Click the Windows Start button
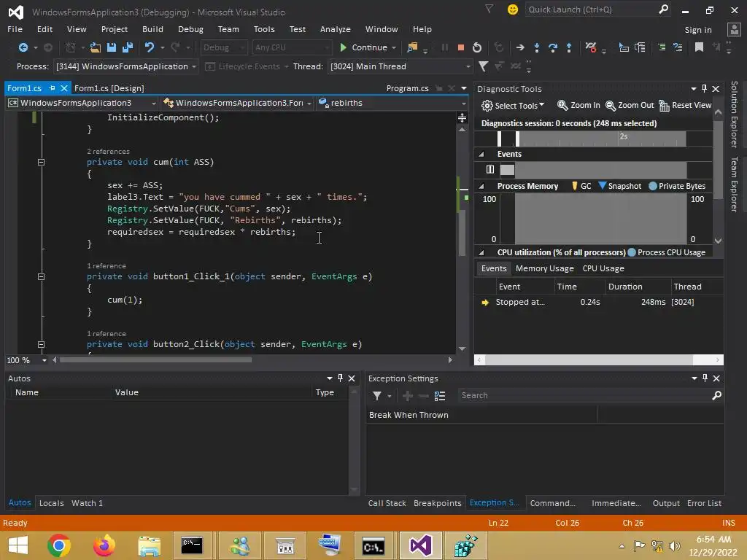The width and height of the screenshot is (747, 560). [x=18, y=545]
